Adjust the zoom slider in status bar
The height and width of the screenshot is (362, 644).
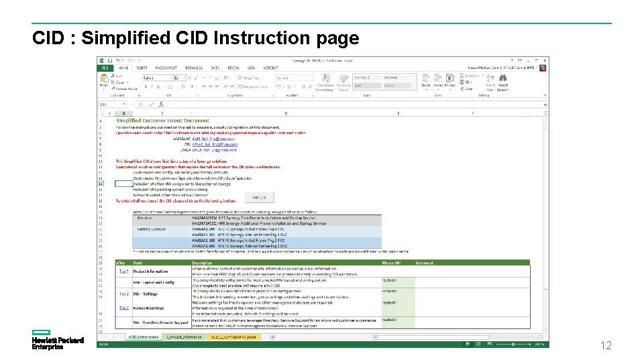coord(513,345)
